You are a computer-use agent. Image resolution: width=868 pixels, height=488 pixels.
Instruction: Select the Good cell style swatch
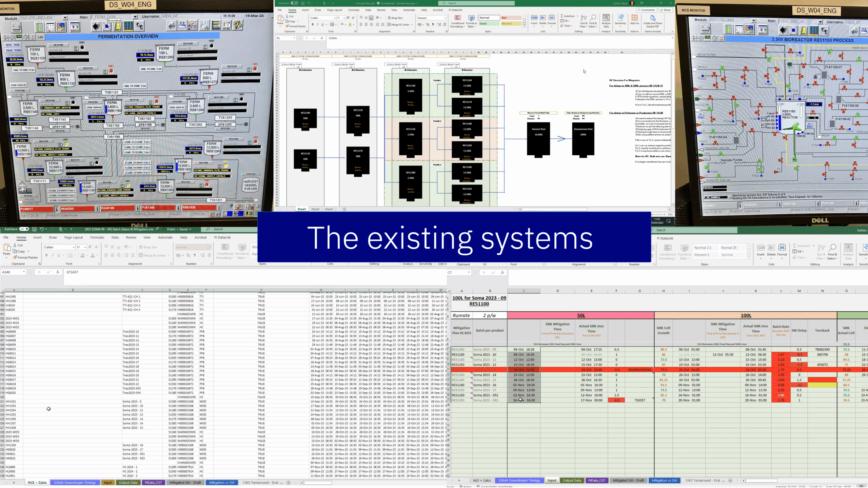tap(489, 24)
